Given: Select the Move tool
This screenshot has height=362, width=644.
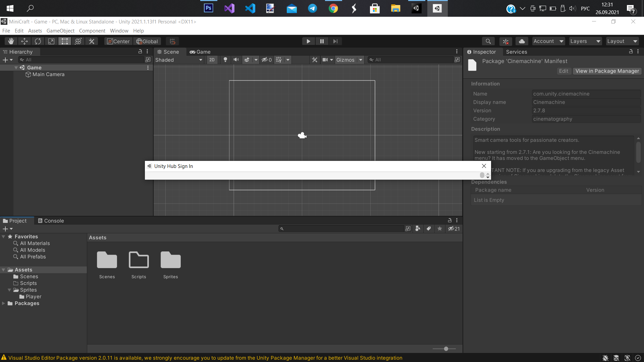Looking at the screenshot, I should (x=24, y=41).
